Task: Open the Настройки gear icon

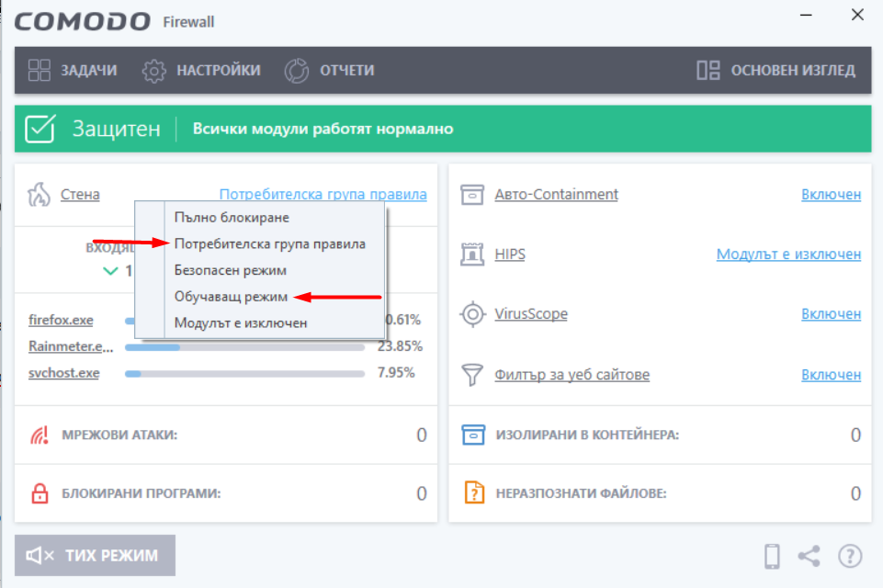Action: [x=153, y=71]
